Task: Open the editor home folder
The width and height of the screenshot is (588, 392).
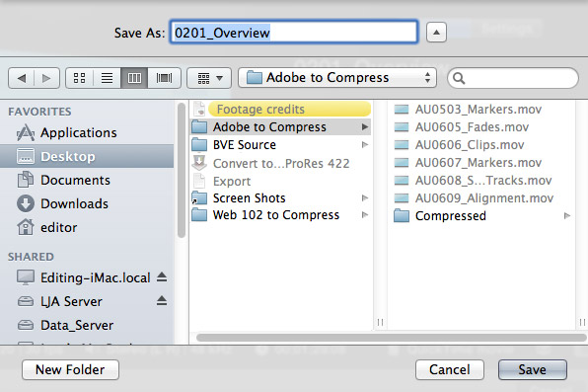Action: 87,227
